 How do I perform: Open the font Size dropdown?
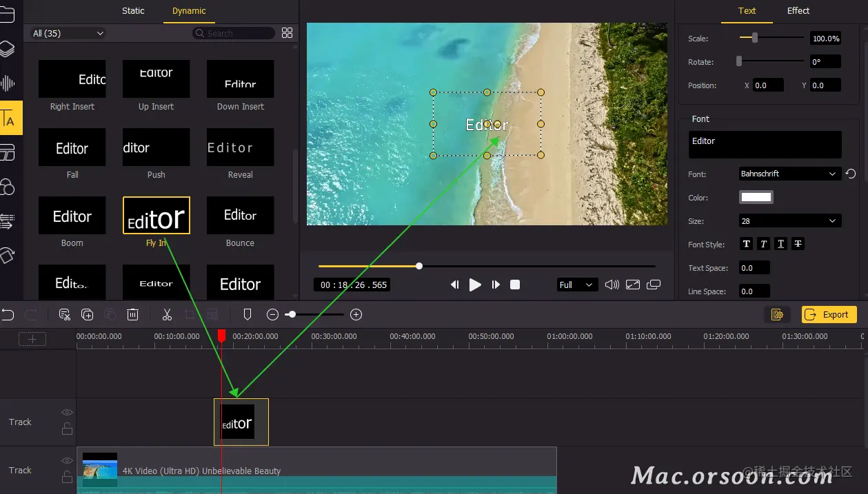point(789,220)
